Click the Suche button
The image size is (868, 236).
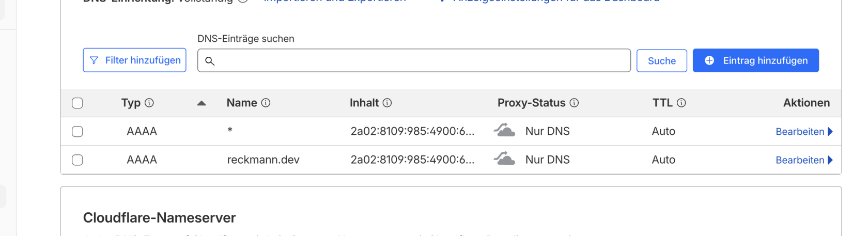pos(662,61)
